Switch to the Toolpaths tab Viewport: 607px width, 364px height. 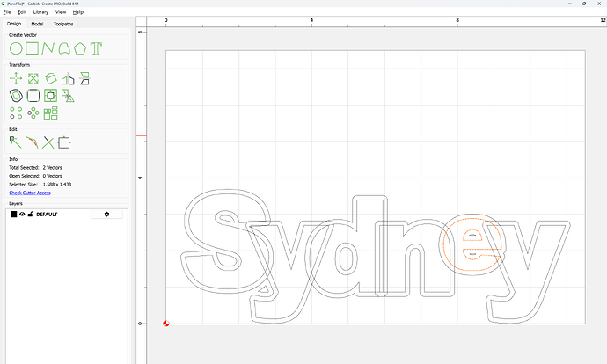point(64,24)
